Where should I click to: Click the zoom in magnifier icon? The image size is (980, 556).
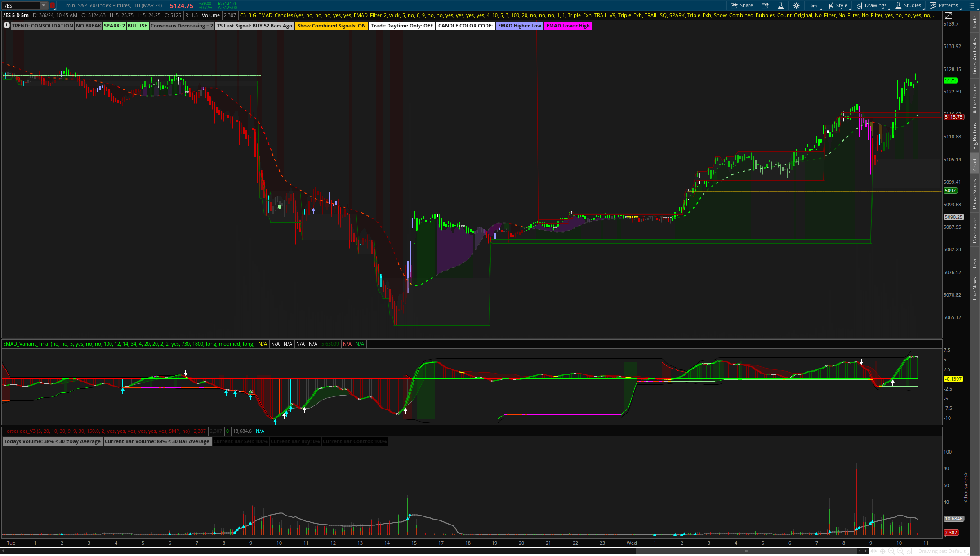[x=891, y=551]
